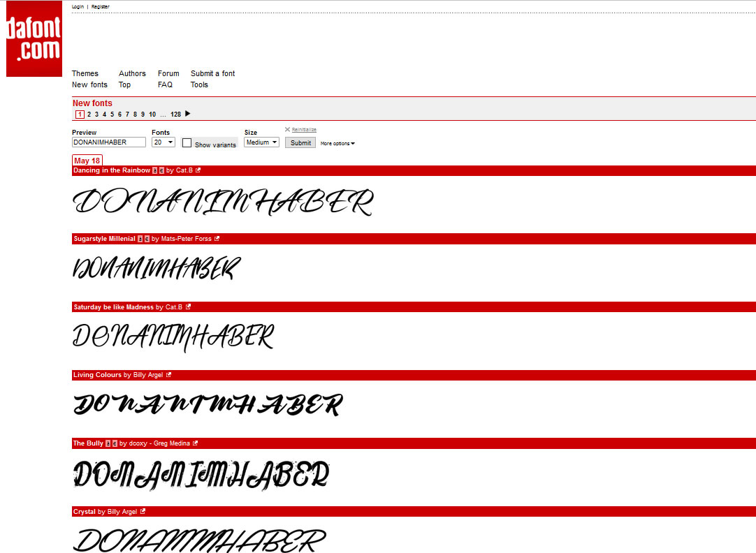Open external site icon on Saturday be like Madness row
Screen dimensions: 756x553
(188, 307)
